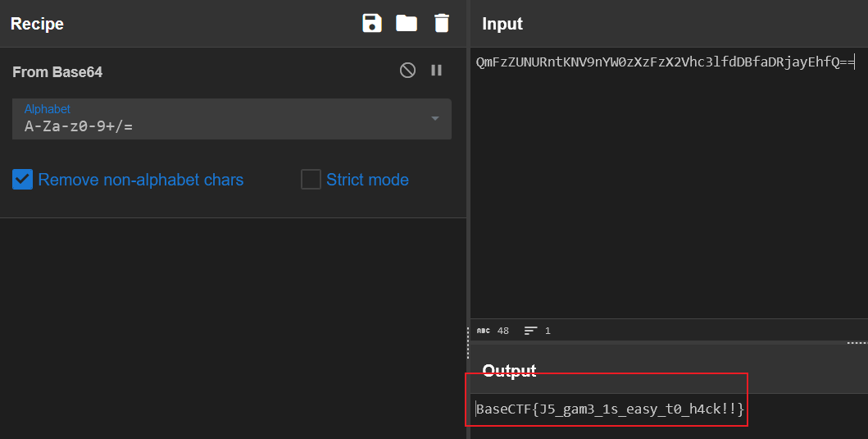Click the decoded BaseCTF flag output text
This screenshot has width=868, height=439.
(x=610, y=409)
